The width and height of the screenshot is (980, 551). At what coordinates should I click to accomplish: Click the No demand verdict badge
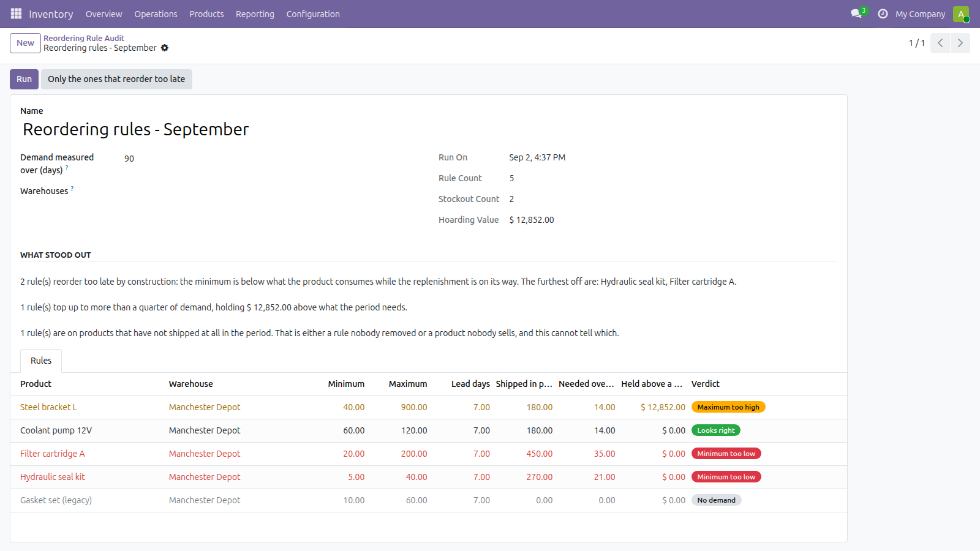coord(717,500)
